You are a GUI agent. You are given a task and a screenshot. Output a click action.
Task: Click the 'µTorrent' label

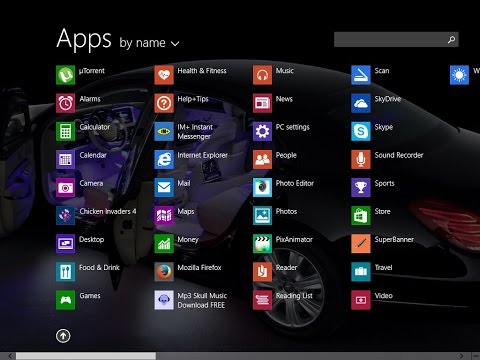coord(92,71)
